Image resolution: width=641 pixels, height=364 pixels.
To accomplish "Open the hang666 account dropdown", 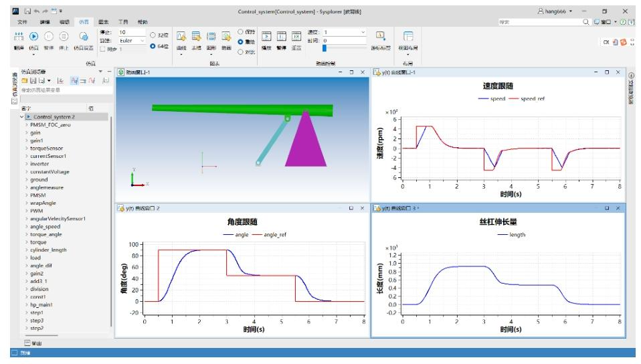I will pos(571,11).
